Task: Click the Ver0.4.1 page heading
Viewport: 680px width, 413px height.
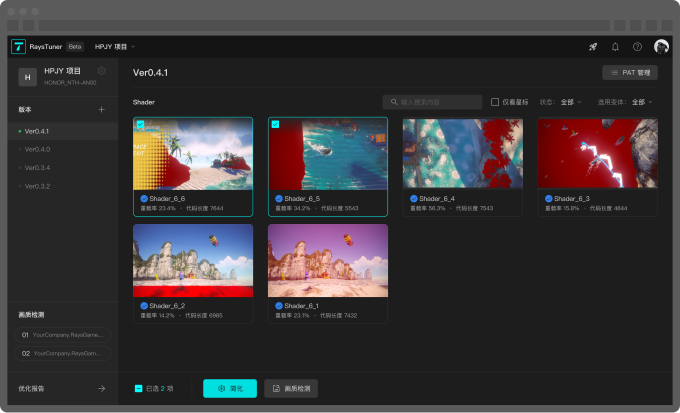Action: [150, 72]
